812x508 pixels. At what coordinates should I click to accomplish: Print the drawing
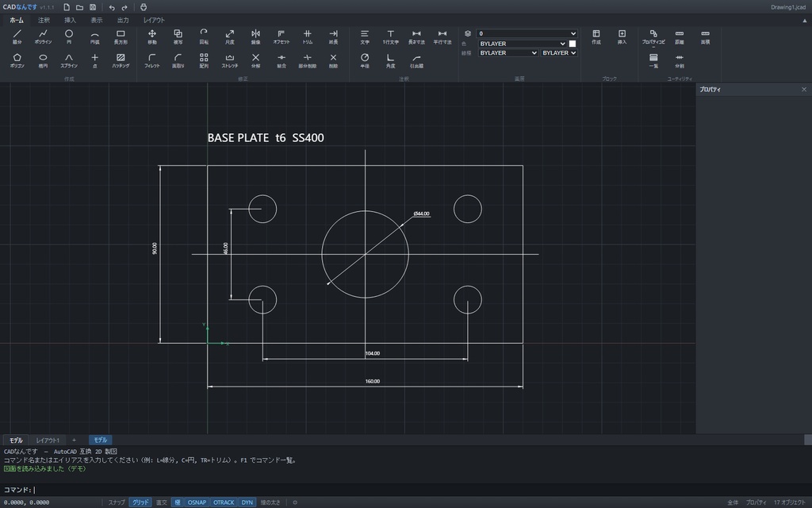point(144,7)
